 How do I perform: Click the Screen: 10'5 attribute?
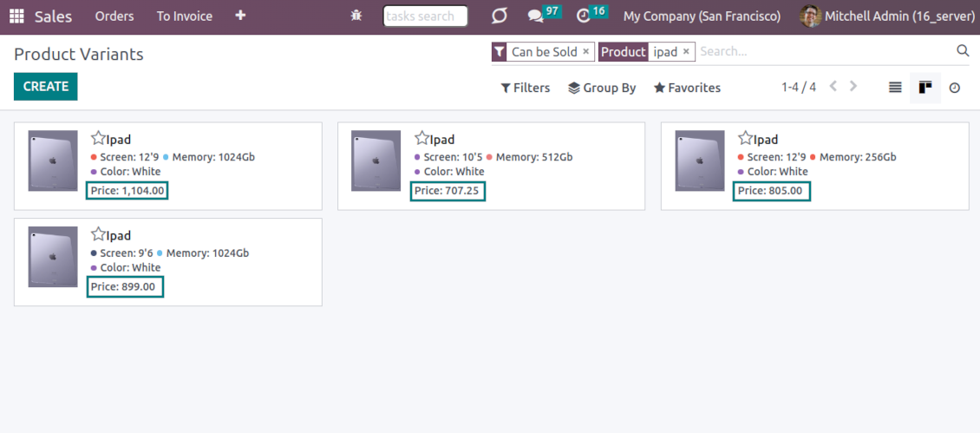(x=453, y=157)
